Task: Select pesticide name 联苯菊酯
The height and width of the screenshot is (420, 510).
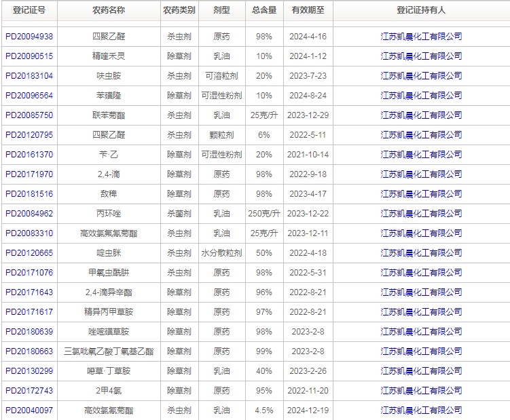Action: pos(109,115)
